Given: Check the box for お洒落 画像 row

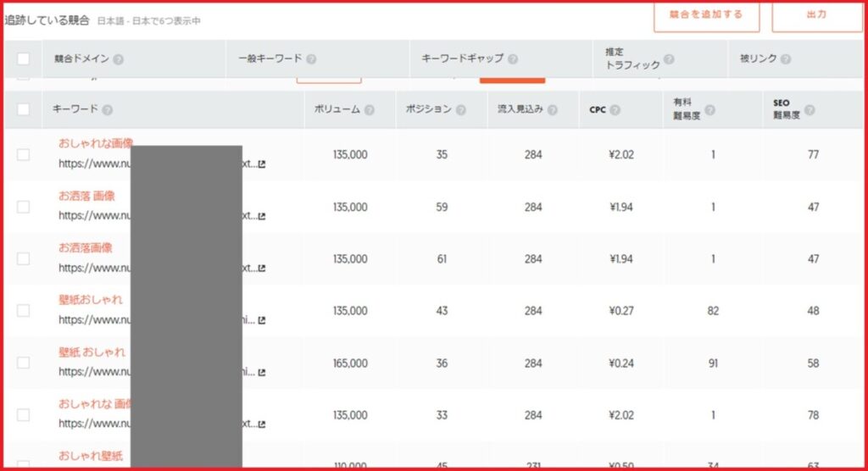Looking at the screenshot, I should [23, 207].
